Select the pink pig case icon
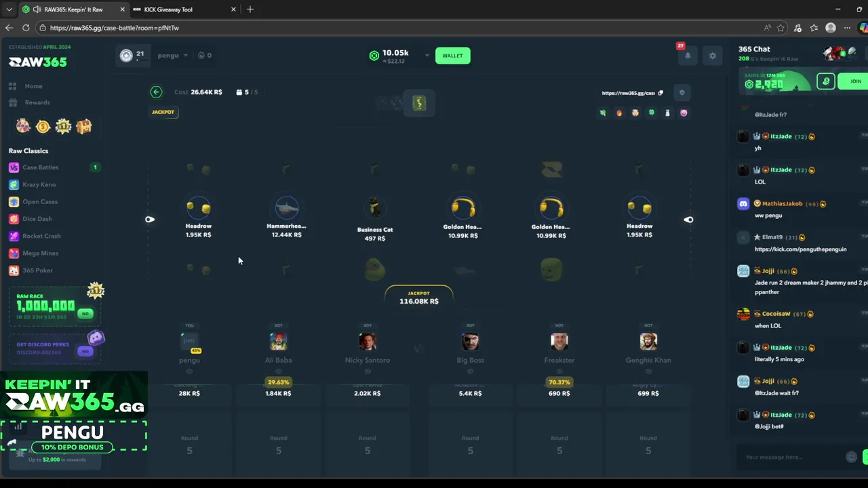Screen dimensions: 868x488 684,113
